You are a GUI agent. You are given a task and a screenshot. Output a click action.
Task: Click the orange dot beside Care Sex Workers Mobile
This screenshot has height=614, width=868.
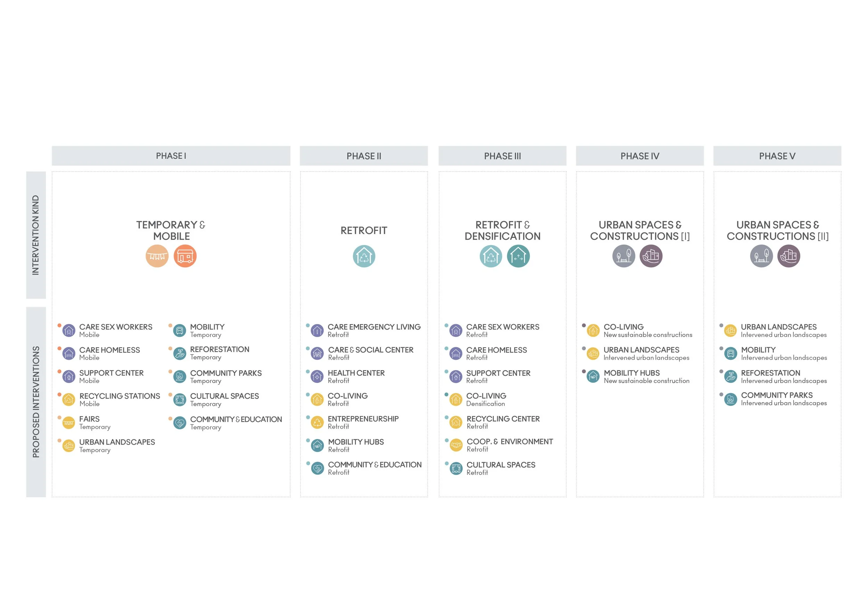click(x=59, y=325)
